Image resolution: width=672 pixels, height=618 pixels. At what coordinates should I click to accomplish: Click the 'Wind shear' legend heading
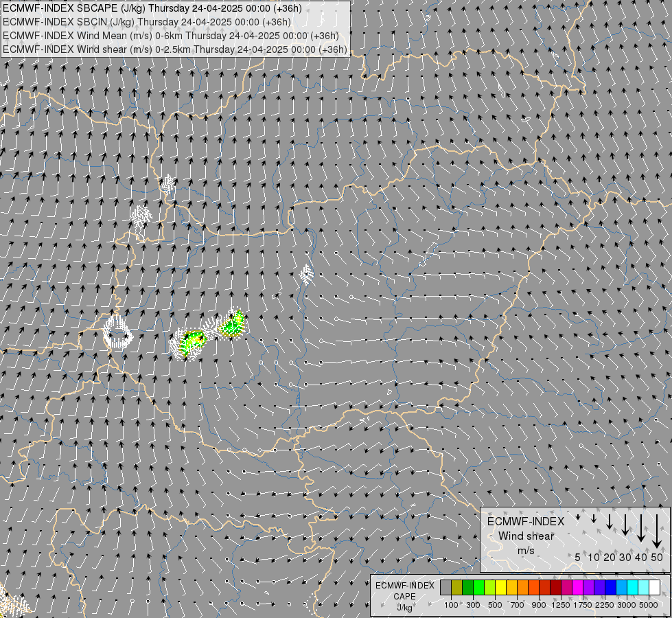point(526,536)
